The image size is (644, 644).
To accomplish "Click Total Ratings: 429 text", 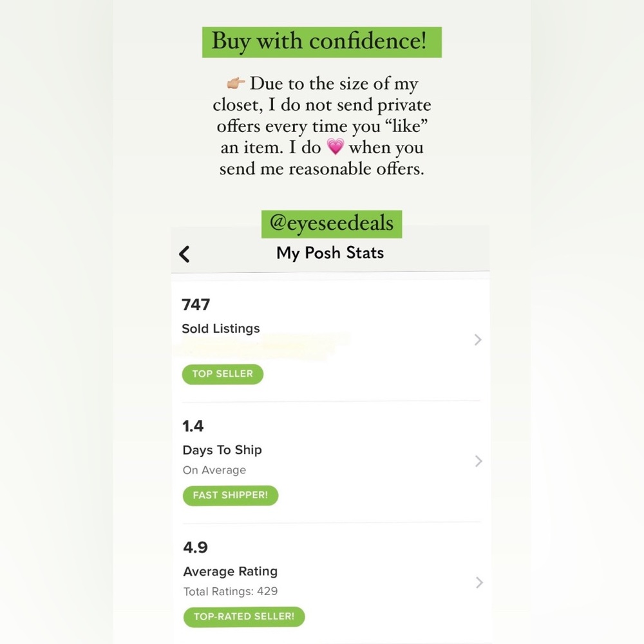I will 231,591.
